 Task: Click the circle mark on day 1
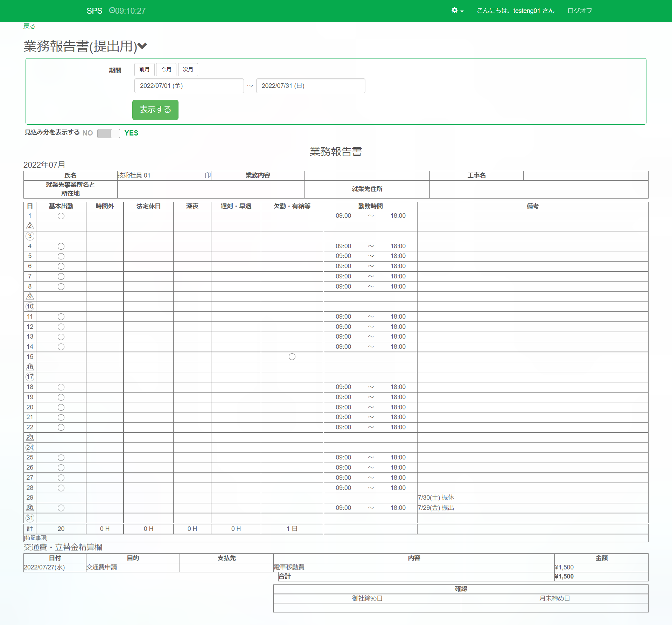coord(61,216)
